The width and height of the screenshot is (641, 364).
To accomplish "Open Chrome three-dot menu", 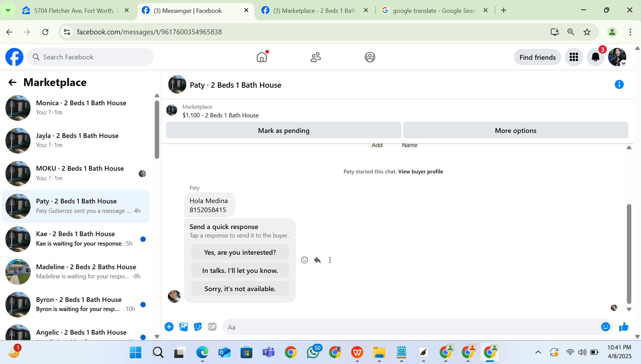I will [x=630, y=32].
